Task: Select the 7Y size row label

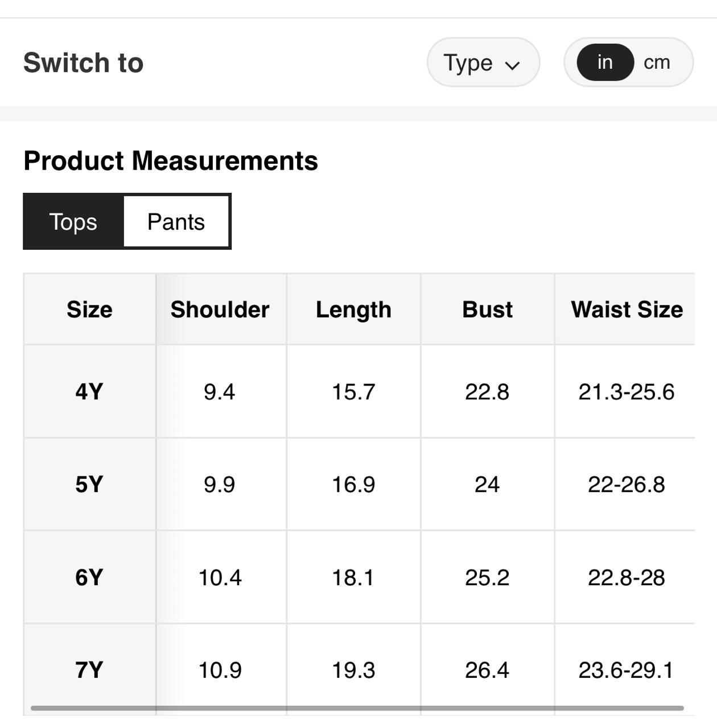Action: coord(89,670)
